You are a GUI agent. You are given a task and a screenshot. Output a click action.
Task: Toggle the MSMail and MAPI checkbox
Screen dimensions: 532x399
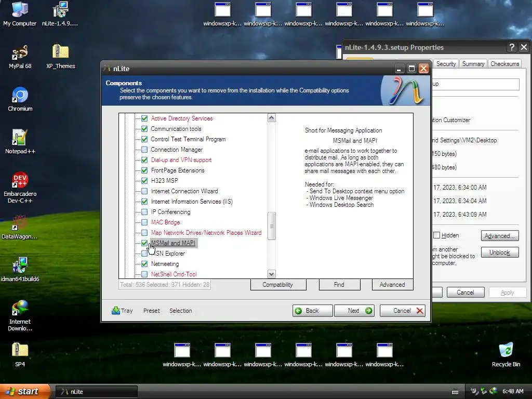click(144, 243)
